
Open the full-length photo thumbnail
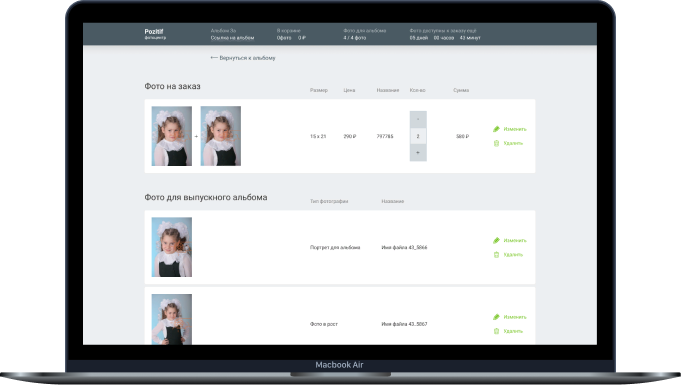172,319
